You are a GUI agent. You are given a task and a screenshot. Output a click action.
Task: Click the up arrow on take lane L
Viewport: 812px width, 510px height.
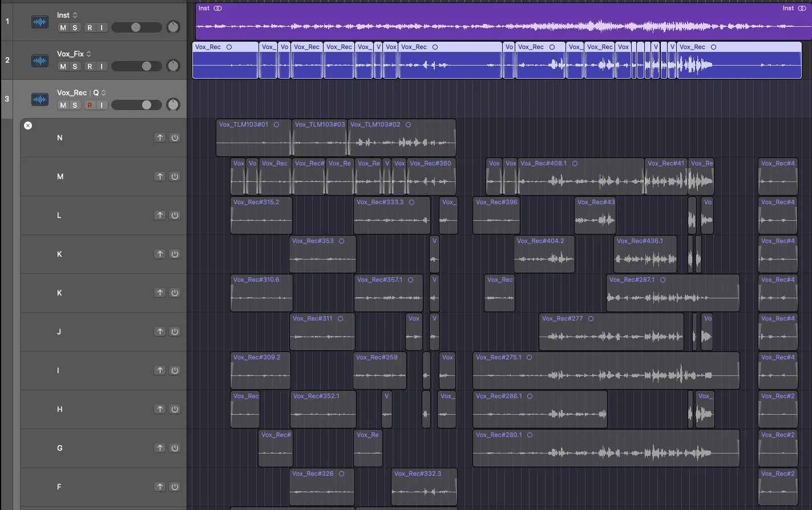pyautogui.click(x=160, y=215)
